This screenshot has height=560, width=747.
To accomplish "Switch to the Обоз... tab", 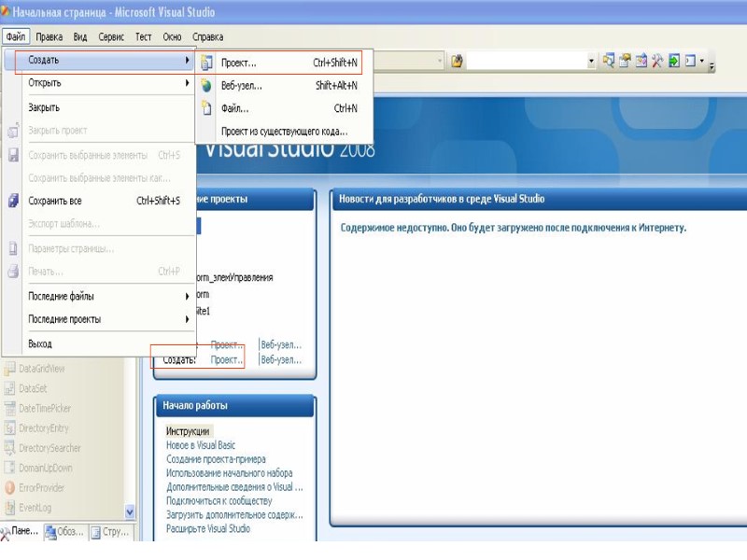I will [64, 531].
